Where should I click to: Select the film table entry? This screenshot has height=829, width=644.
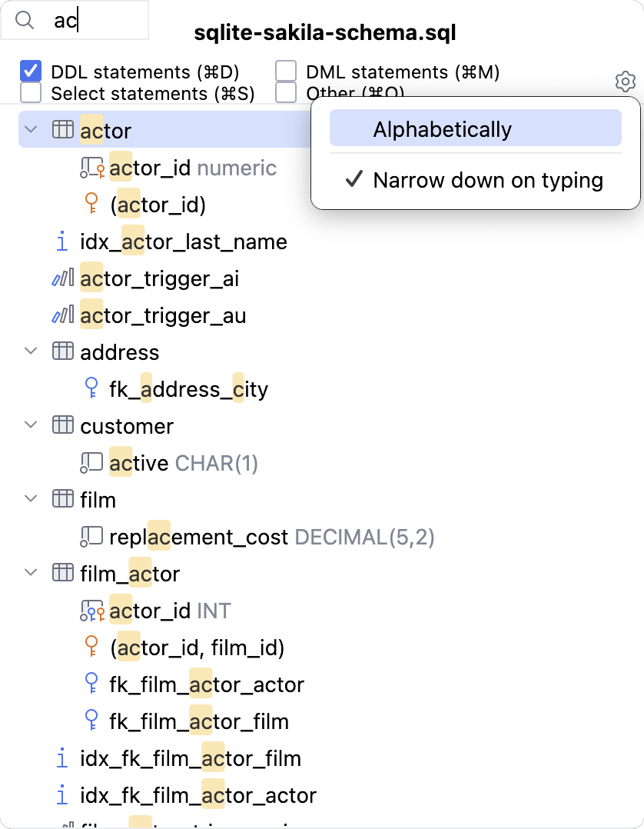[x=98, y=499]
